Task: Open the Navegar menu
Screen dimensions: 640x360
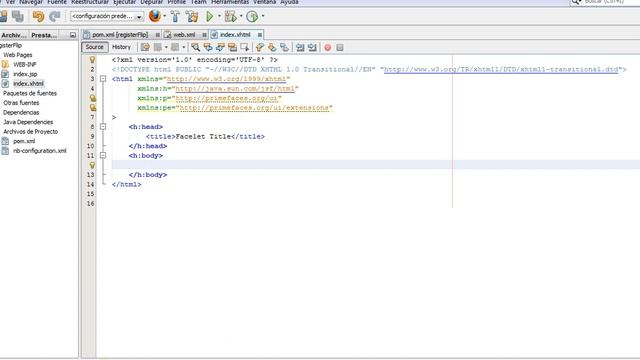Action: (31, 2)
